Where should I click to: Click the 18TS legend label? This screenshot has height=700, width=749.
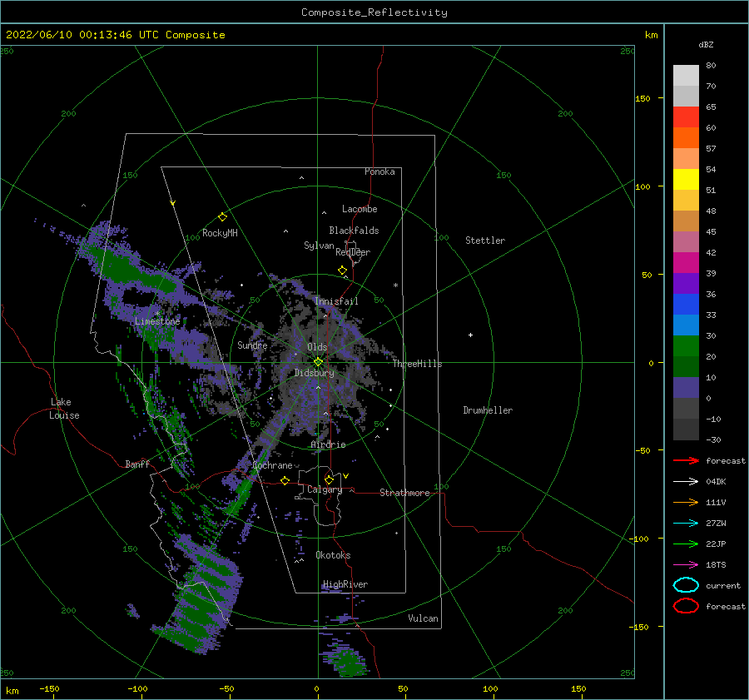(716, 565)
